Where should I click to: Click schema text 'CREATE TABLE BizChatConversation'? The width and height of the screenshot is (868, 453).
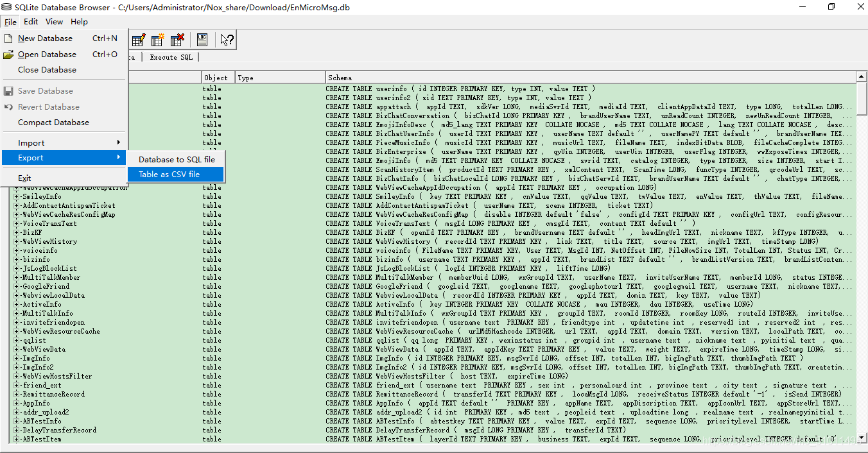[388, 116]
